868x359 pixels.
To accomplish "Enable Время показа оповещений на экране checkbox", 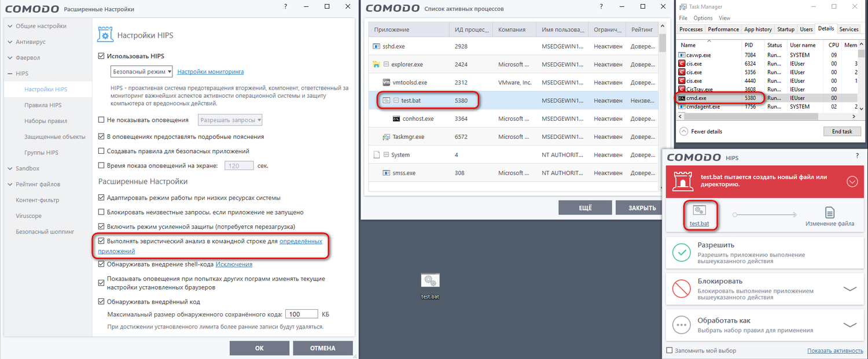I will (x=102, y=165).
